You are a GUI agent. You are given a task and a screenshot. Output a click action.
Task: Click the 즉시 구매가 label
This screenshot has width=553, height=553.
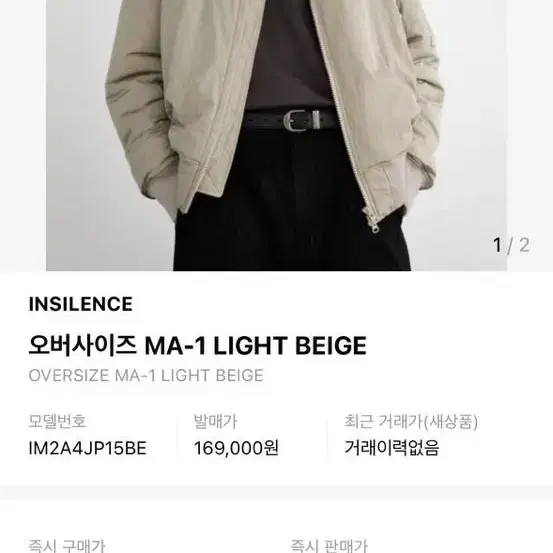click(x=67, y=546)
